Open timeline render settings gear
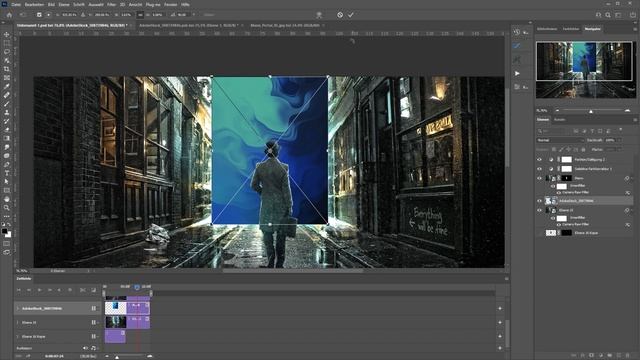640x360 pixels. (70, 290)
